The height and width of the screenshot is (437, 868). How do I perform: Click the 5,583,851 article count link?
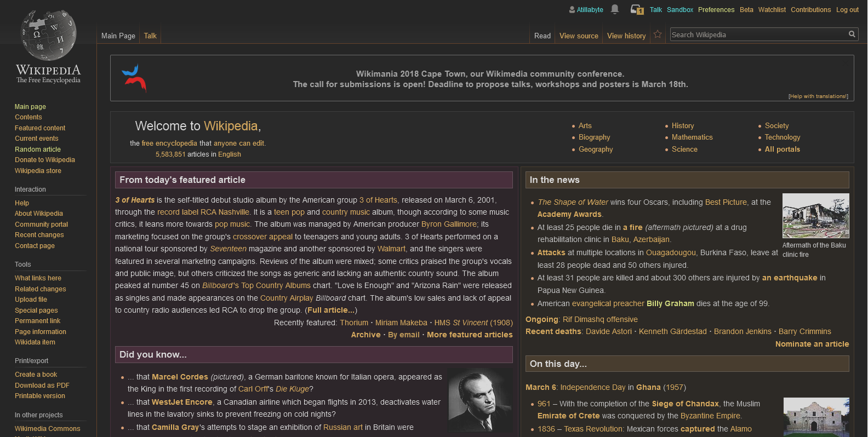point(170,154)
